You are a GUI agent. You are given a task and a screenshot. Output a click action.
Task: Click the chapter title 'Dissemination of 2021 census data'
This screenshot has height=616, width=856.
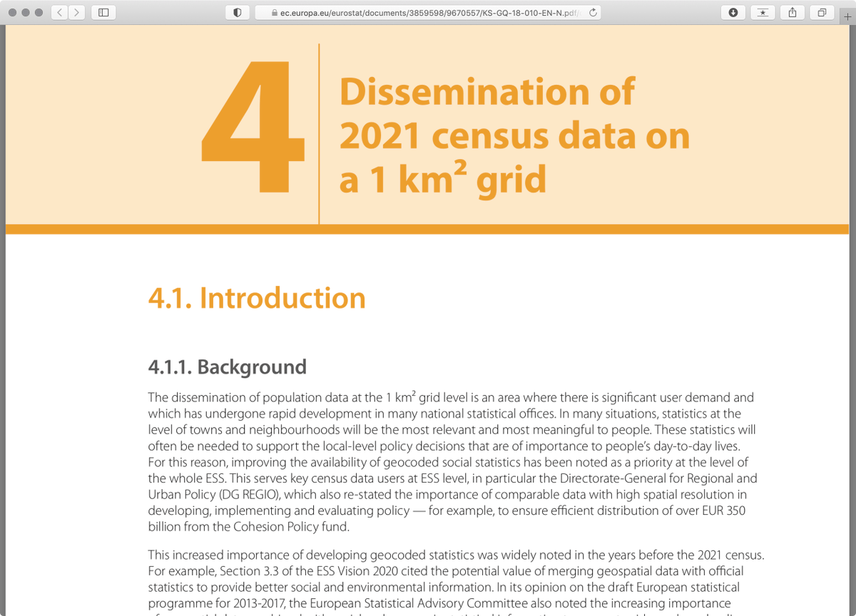pos(514,135)
